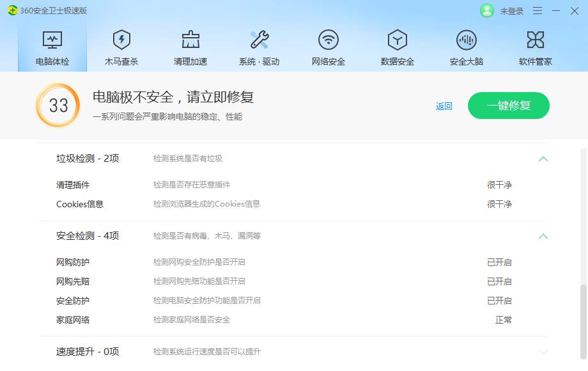Open the hamburger main menu

538,11
